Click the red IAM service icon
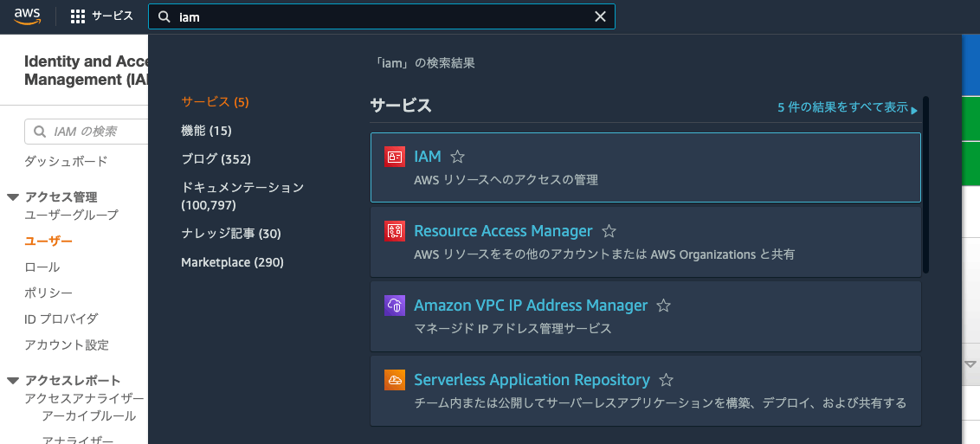This screenshot has width=980, height=444. (x=395, y=157)
